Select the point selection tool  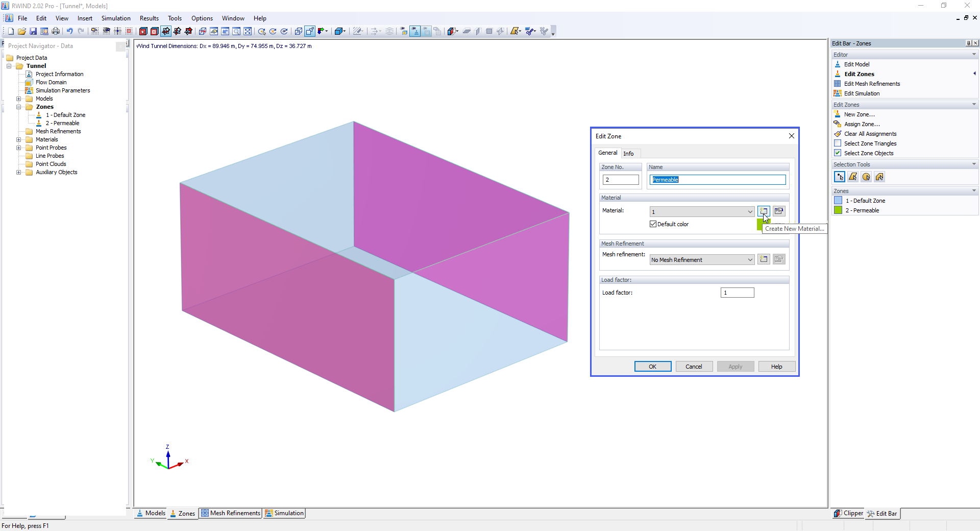click(840, 177)
